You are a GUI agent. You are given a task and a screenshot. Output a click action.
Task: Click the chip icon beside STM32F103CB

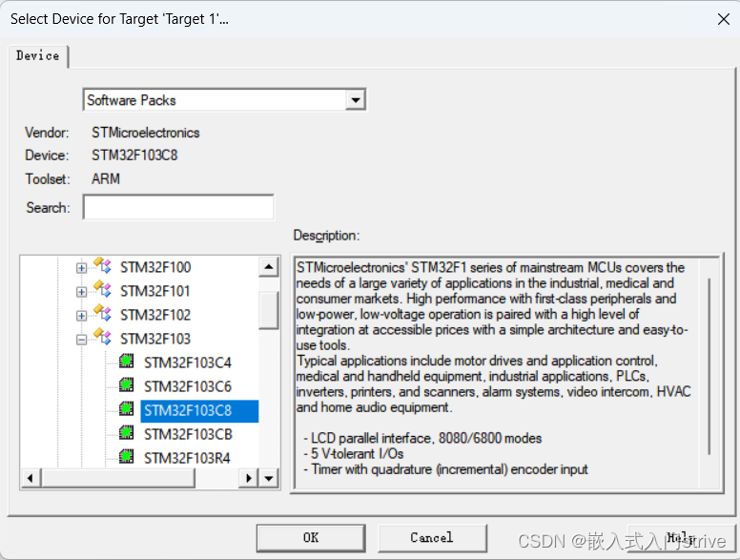coord(126,433)
